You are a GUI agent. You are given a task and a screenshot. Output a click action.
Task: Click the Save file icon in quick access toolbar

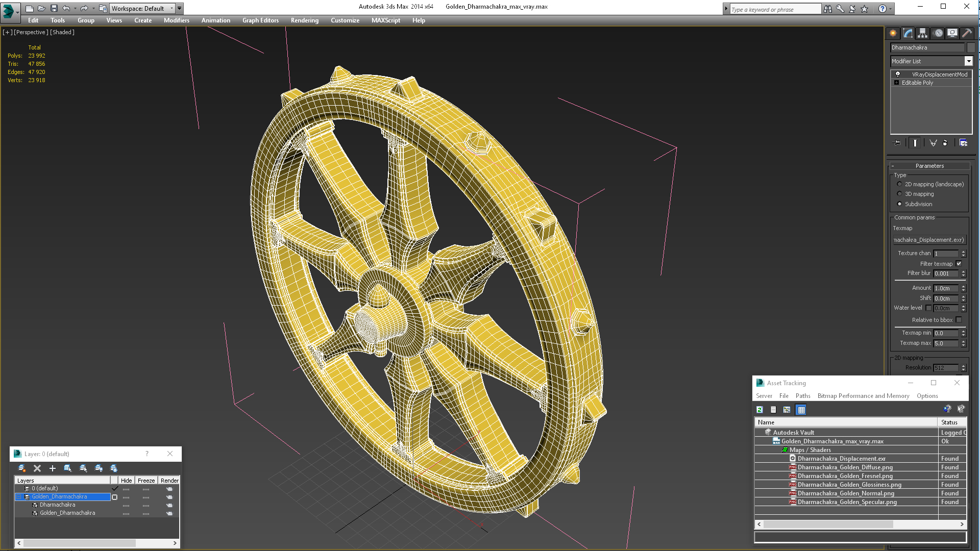point(54,8)
